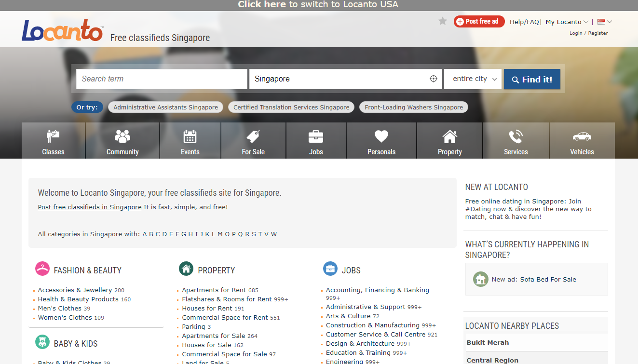The width and height of the screenshot is (638, 364).
Task: Expand the country flag selector
Action: pyautogui.click(x=604, y=22)
